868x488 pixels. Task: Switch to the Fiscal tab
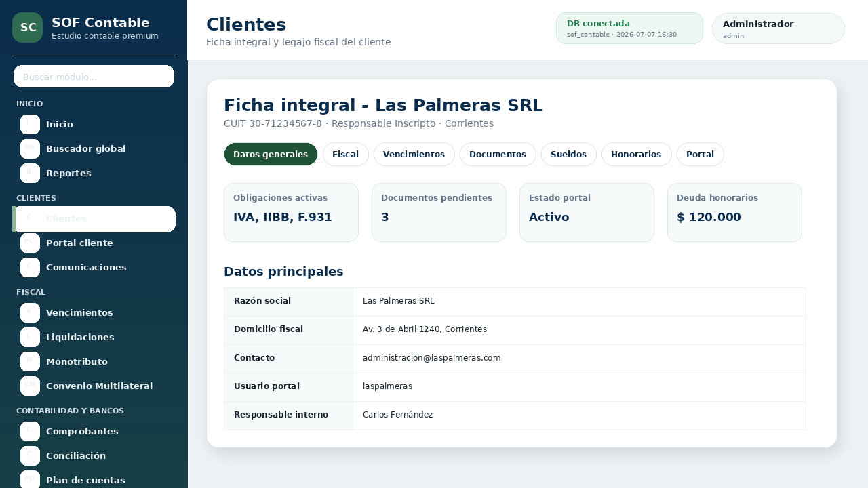(346, 155)
